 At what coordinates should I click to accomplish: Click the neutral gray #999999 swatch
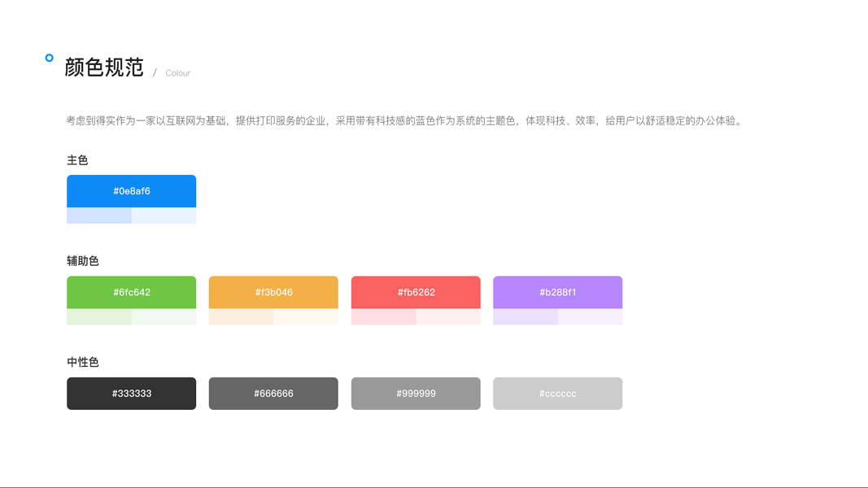[x=416, y=394]
